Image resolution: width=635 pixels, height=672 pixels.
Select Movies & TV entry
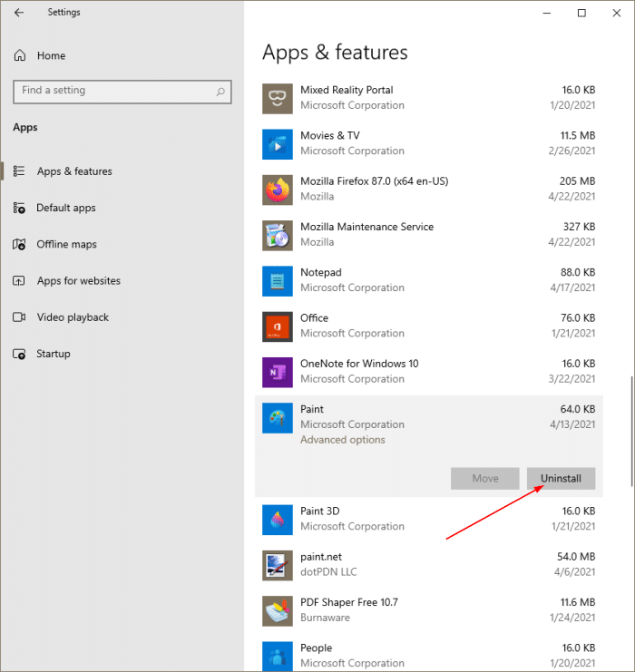click(x=429, y=144)
